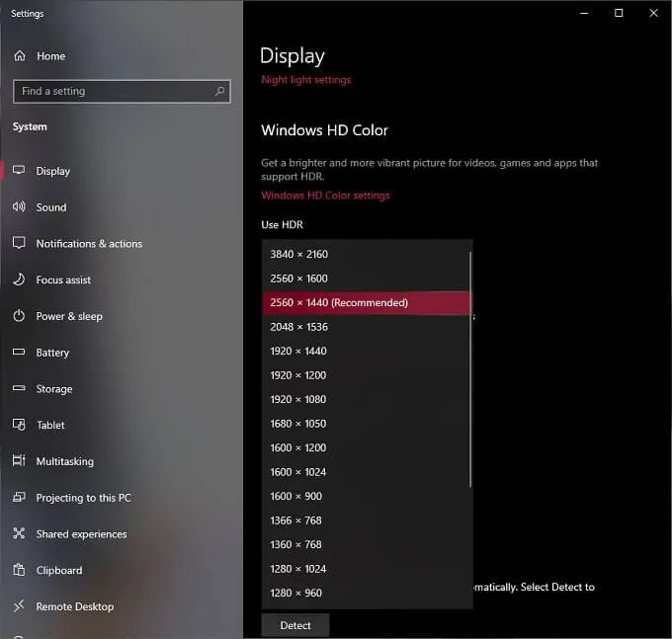Click the Home house icon
Viewport: 672px width, 639px height.
(x=20, y=55)
